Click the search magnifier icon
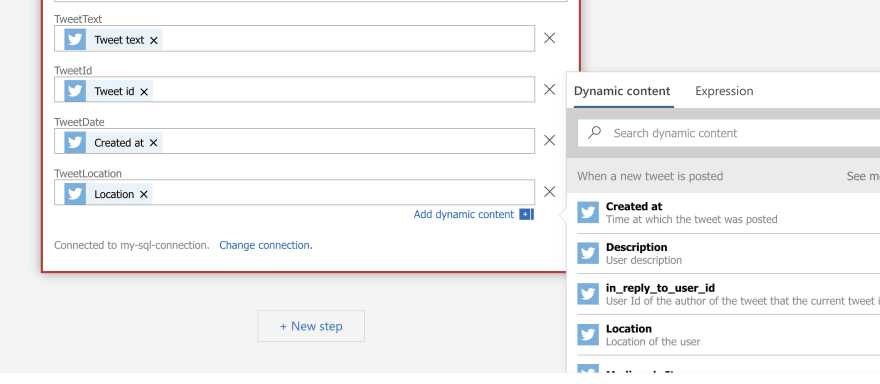The width and height of the screenshot is (880, 384). click(594, 132)
